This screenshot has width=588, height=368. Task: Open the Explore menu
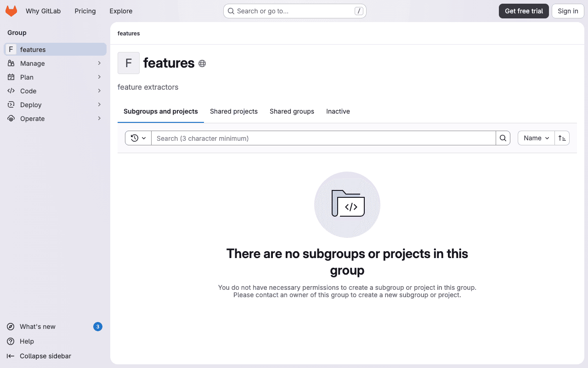[x=120, y=11]
